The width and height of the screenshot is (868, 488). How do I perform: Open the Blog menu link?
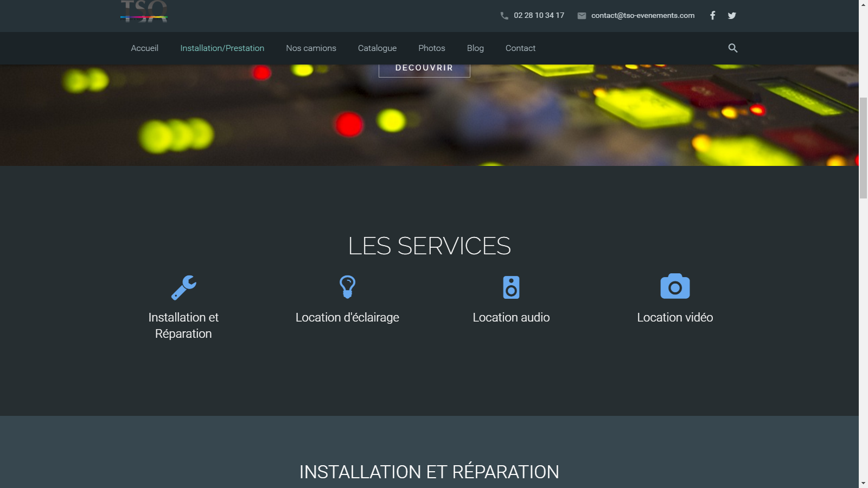click(475, 48)
